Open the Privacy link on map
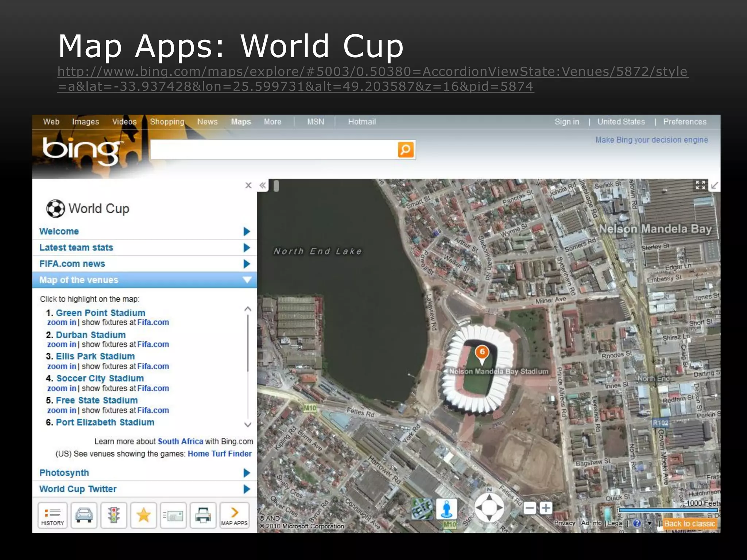 (x=565, y=523)
